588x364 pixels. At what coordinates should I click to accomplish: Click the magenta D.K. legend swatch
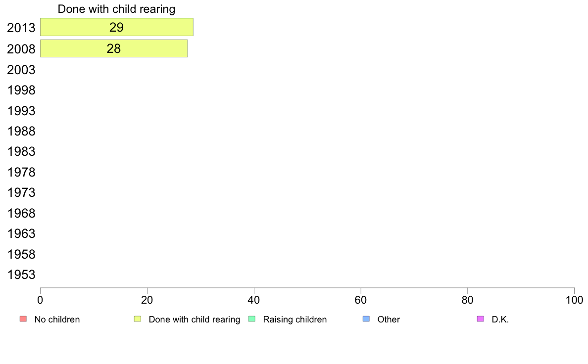(x=481, y=319)
